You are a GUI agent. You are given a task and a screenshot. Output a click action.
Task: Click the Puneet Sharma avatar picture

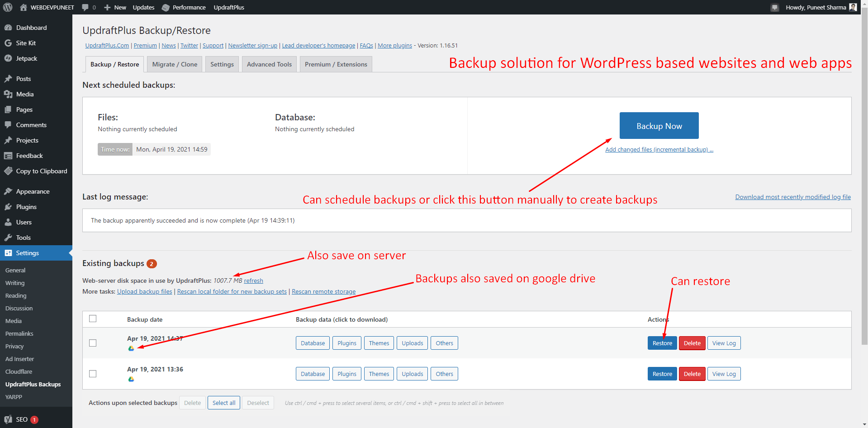click(x=853, y=7)
